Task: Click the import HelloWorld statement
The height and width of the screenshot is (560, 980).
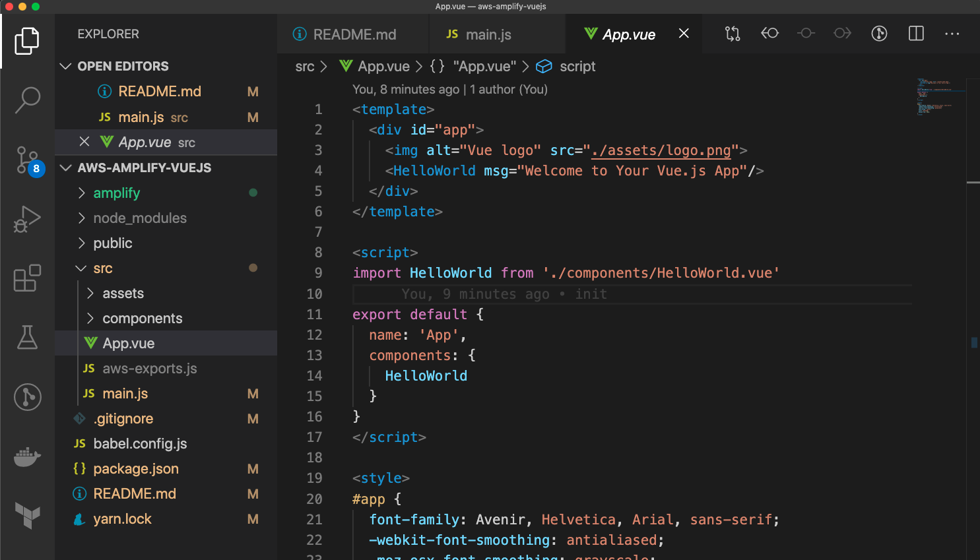Action: (566, 273)
